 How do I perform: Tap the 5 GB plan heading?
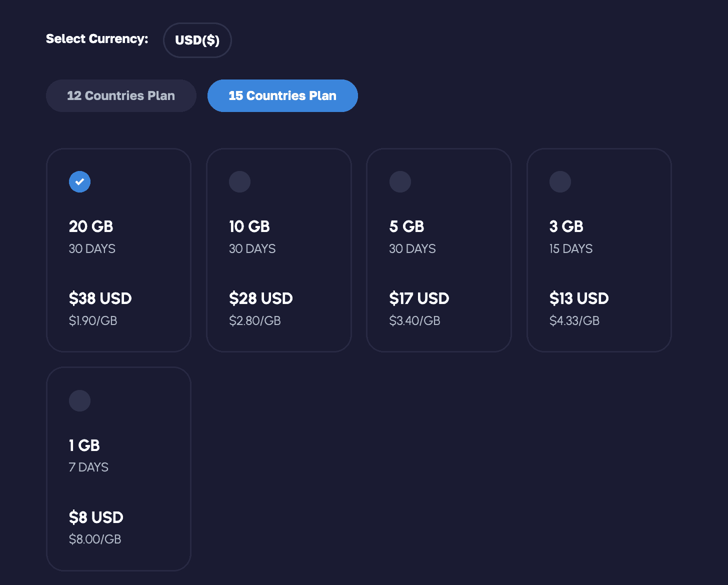[x=406, y=226]
